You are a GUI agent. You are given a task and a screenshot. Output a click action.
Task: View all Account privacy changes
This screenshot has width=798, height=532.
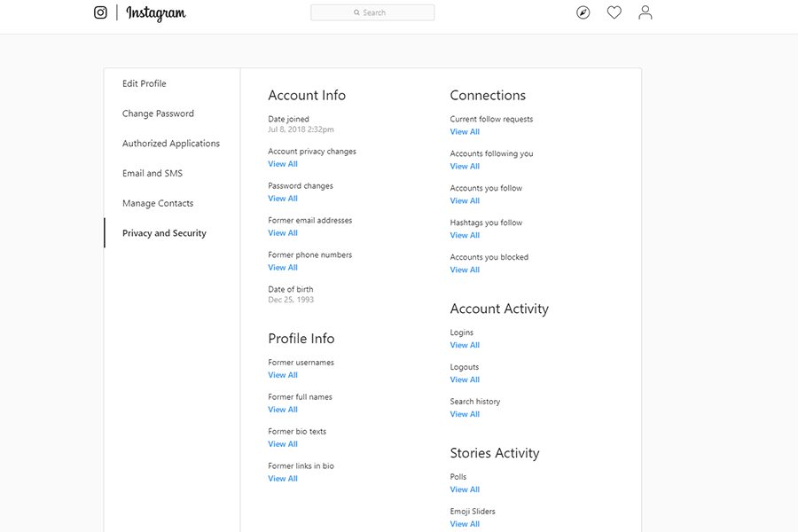point(283,164)
